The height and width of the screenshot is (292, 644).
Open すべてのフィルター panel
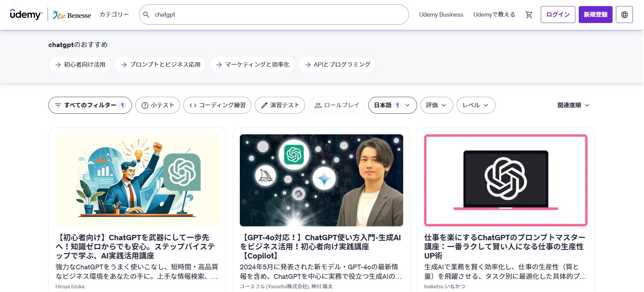pyautogui.click(x=90, y=105)
